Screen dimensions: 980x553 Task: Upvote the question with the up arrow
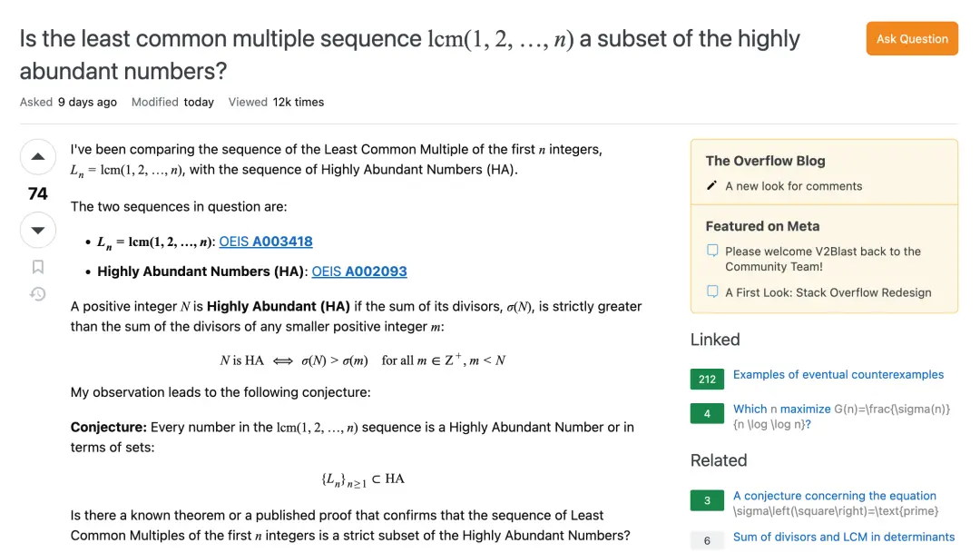38,157
